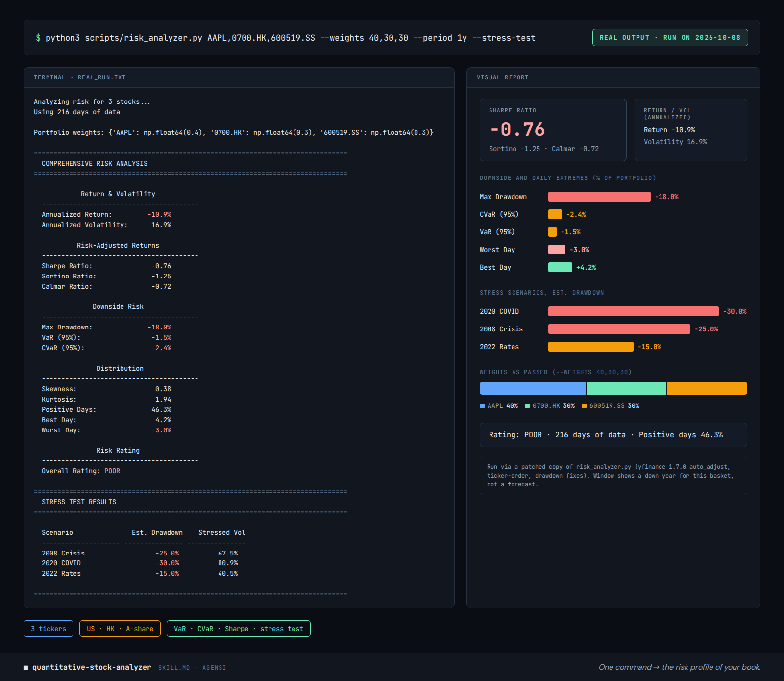Click the 'Portfolio weights' terminal line

[234, 132]
